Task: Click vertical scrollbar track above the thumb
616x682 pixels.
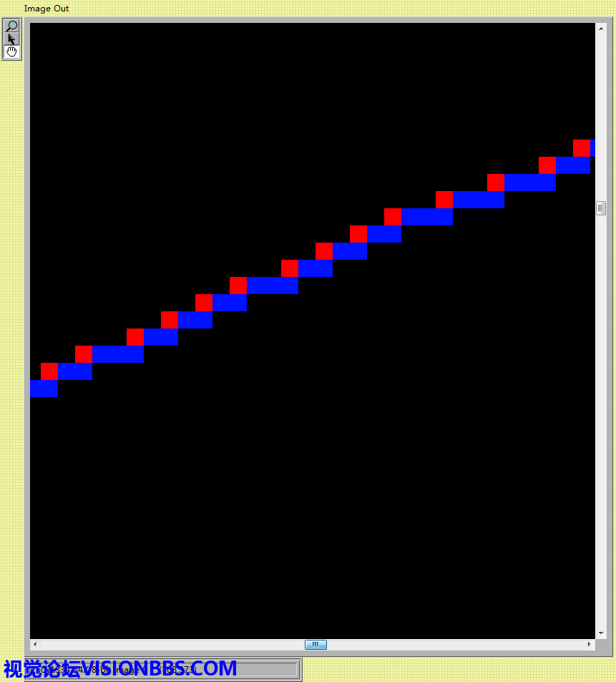Action: (x=600, y=115)
